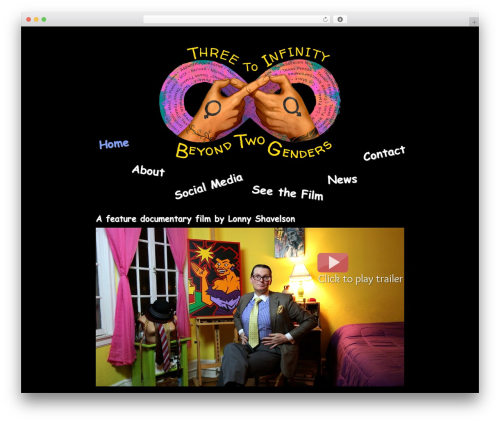Click the browser address bar
This screenshot has height=423, width=500.
236,19
